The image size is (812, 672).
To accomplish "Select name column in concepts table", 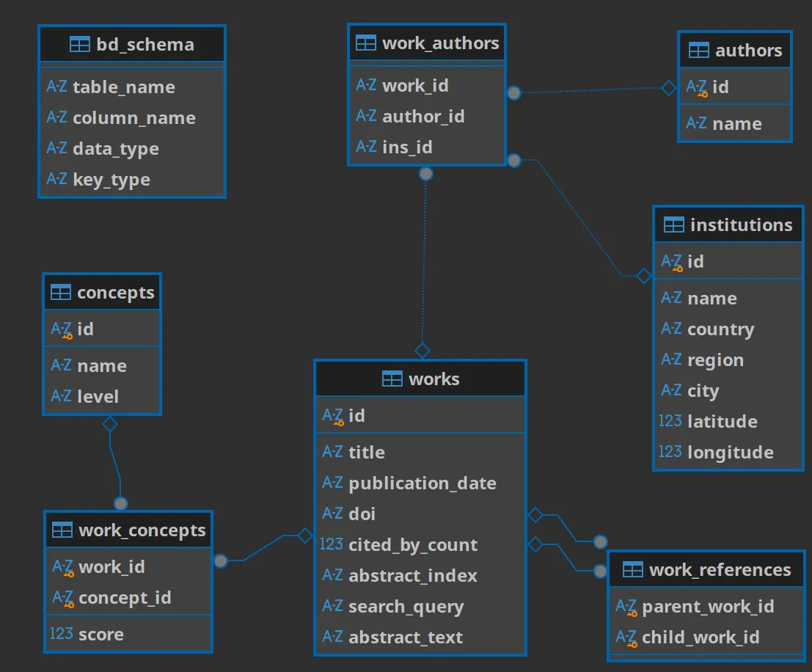I will [102, 365].
